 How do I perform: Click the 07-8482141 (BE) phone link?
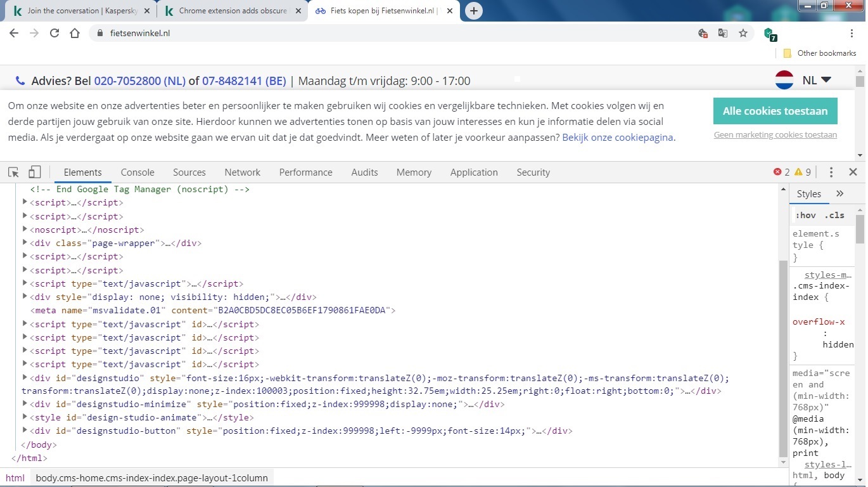tap(244, 81)
